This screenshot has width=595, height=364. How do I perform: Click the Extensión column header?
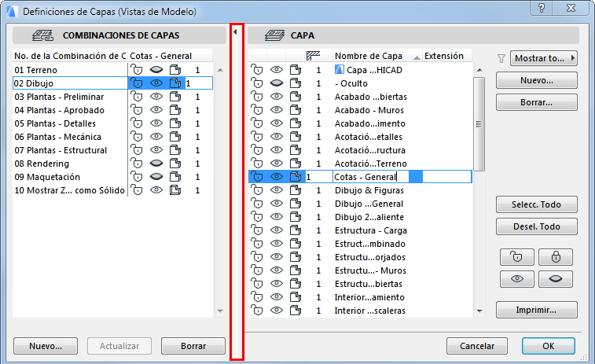tap(446, 56)
